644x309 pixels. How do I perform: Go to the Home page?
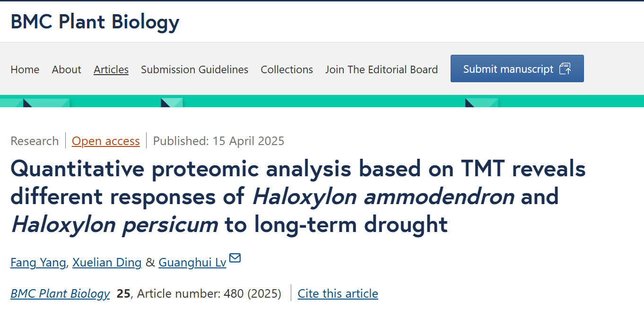point(25,69)
